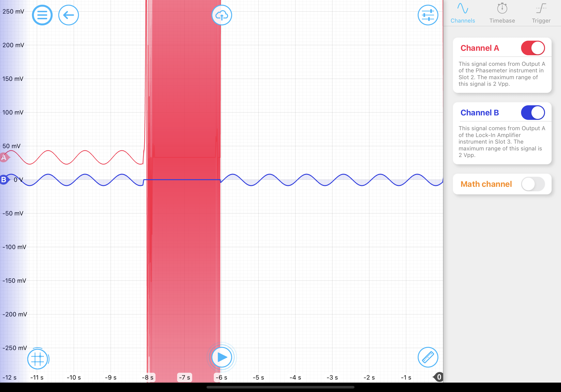
Task: Disable the Channel B toggle
Action: coord(533,113)
